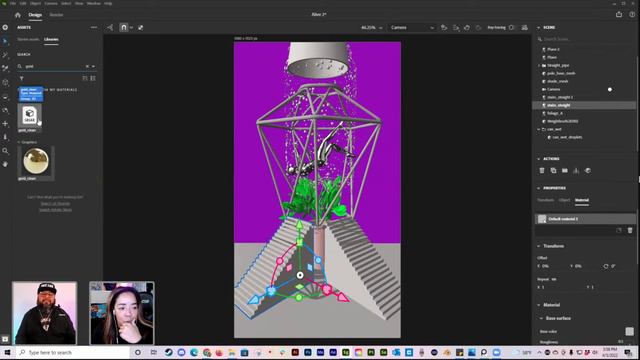Click the fit-to-canvas arrows icon
640x360 pixels.
pyautogui.click(x=140, y=27)
